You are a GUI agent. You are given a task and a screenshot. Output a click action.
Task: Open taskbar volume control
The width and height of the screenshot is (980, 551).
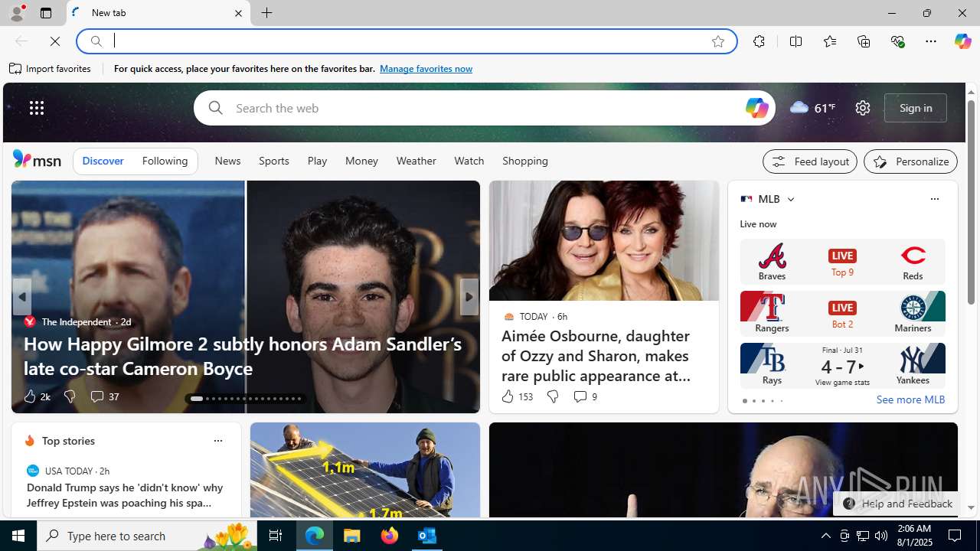pyautogui.click(x=881, y=536)
